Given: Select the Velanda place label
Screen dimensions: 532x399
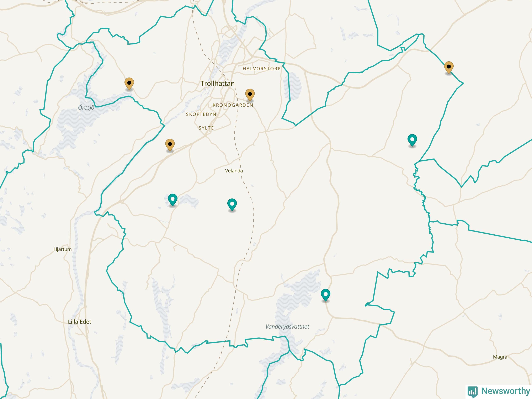Looking at the screenshot, I should click(x=234, y=171).
